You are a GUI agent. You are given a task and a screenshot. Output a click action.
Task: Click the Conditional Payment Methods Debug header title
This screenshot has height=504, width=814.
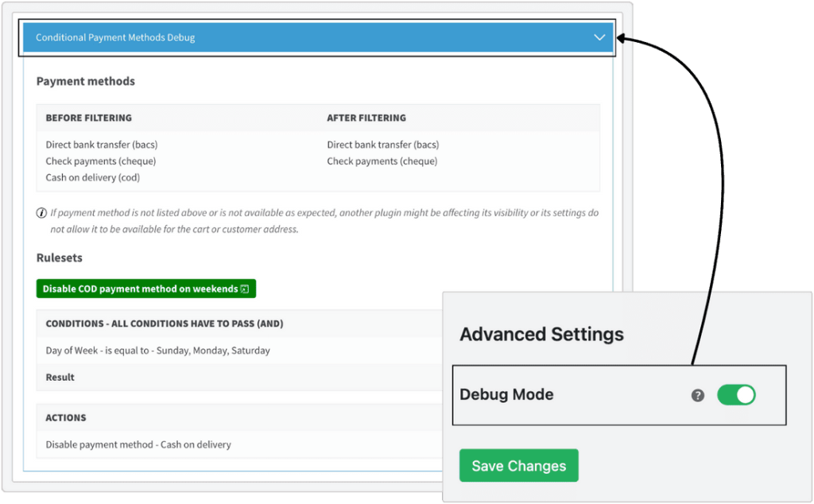(x=115, y=37)
